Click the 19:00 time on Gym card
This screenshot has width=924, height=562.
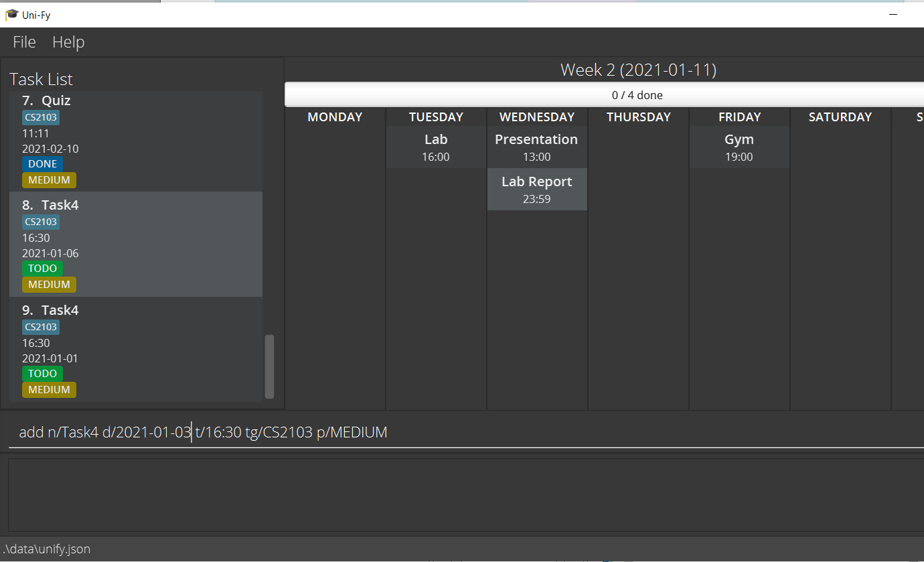[739, 157]
